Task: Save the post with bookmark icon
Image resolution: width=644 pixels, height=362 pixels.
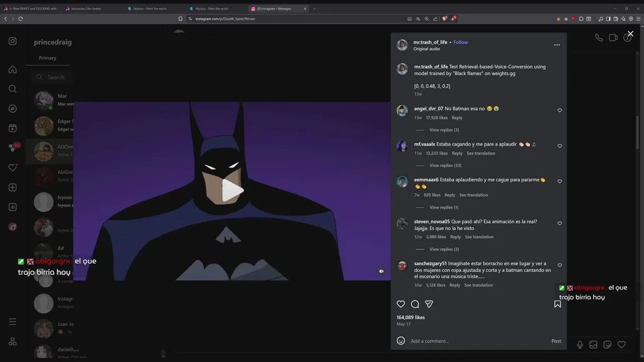Action: (557, 304)
